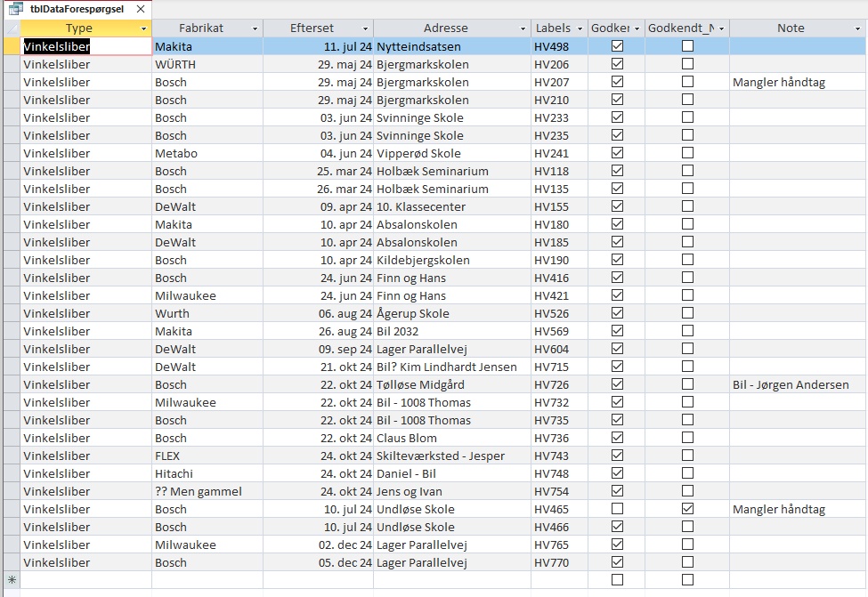
Task: Click the select-all corner box of datasheet
Action: [12, 28]
